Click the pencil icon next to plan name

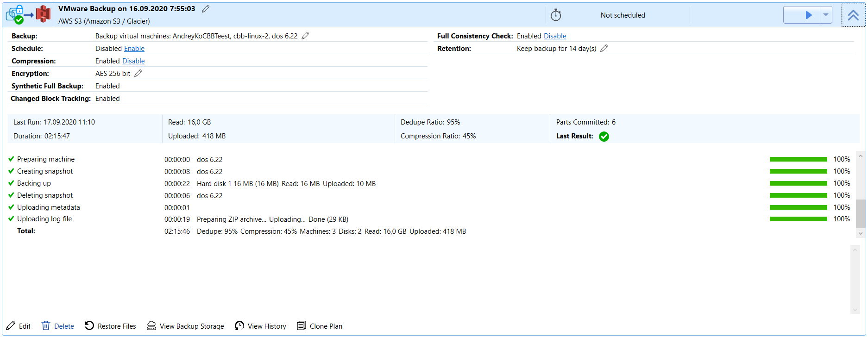[206, 9]
